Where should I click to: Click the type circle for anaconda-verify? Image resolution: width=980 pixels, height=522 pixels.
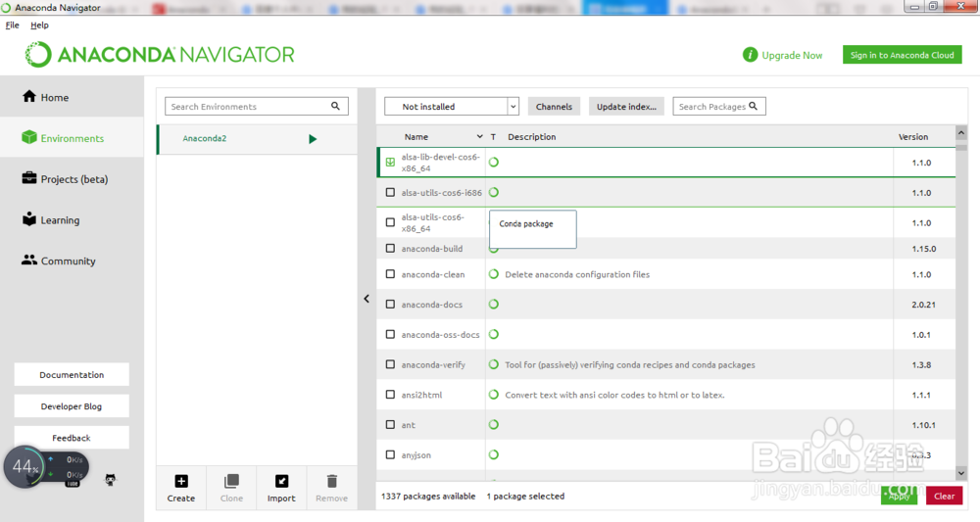coord(494,364)
